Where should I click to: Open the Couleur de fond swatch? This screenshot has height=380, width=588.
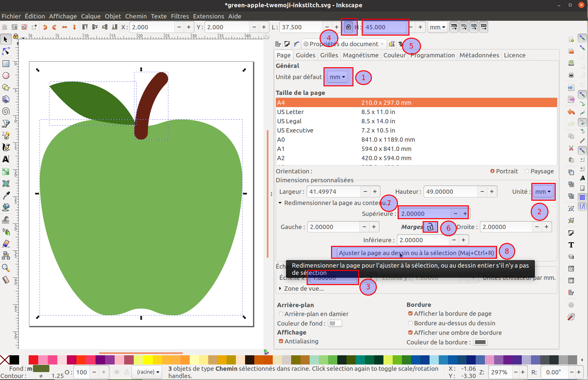(335, 323)
